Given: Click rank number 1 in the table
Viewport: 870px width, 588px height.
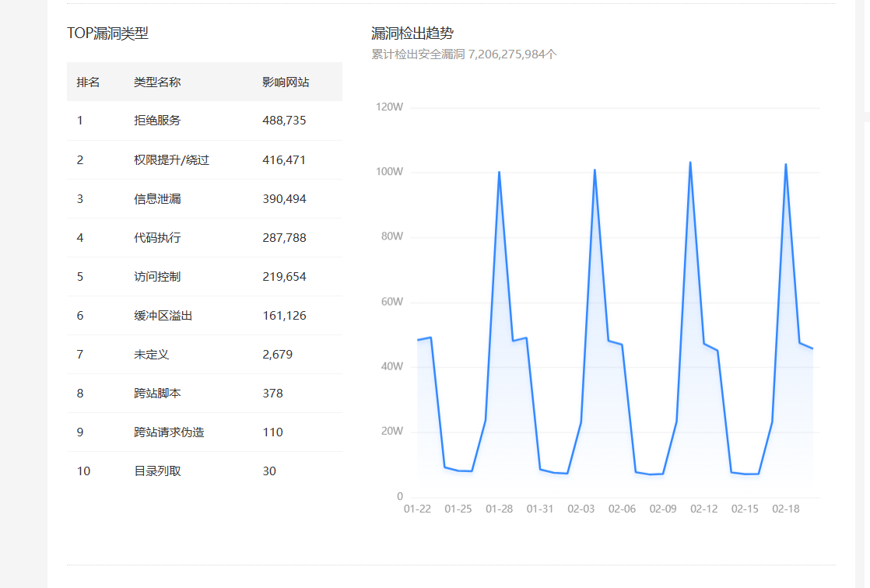Looking at the screenshot, I should click(x=80, y=121).
